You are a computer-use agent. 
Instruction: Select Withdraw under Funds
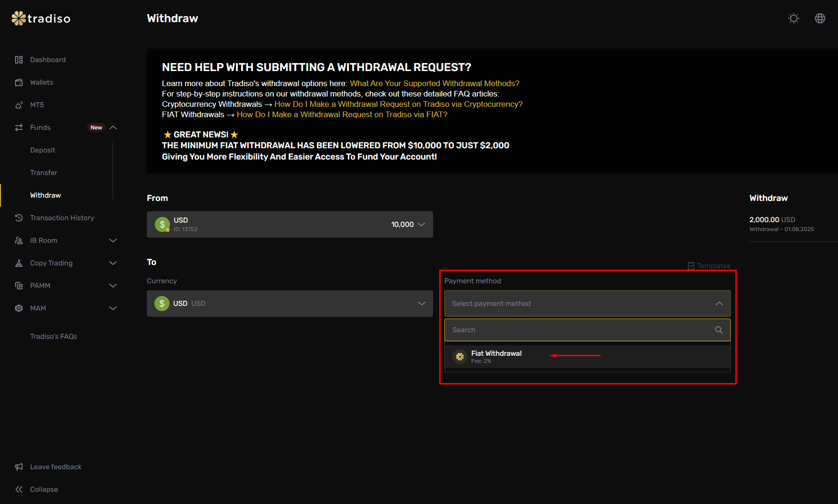pyautogui.click(x=46, y=195)
